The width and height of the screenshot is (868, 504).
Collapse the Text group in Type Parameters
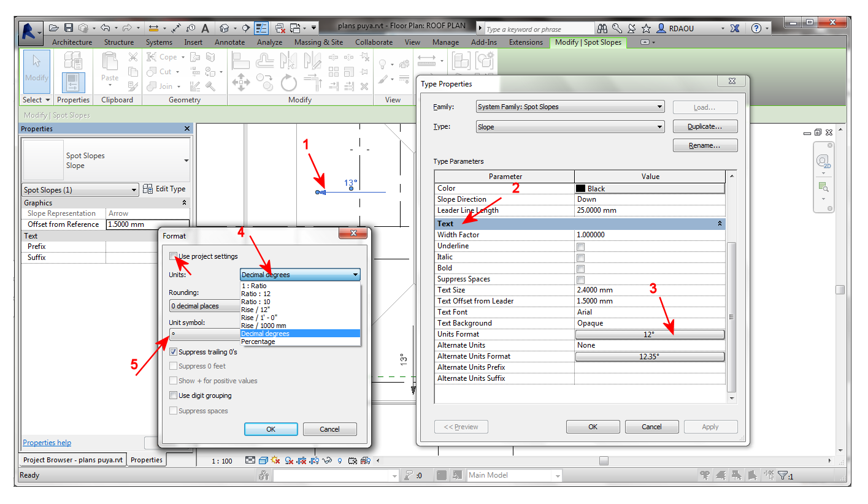coord(720,224)
